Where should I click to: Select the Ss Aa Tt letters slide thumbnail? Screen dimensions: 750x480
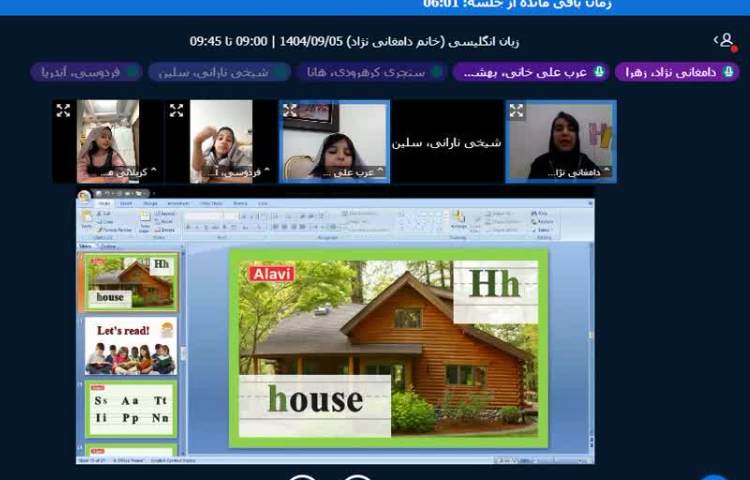coord(131,409)
